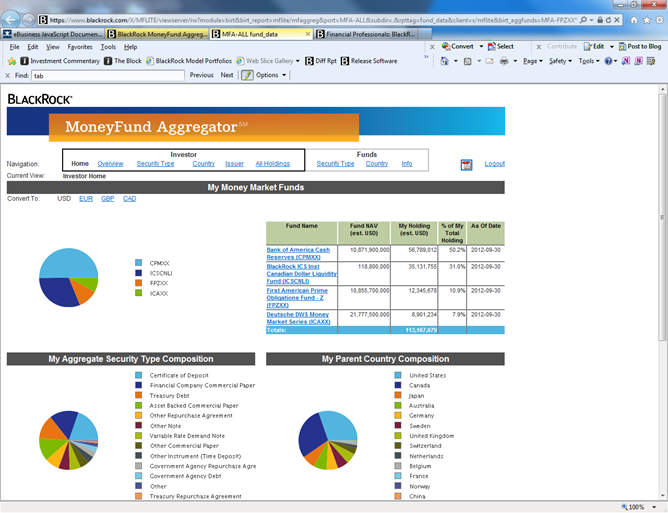This screenshot has height=513, width=668.
Task: Open the Favorites menu
Action: (80, 47)
